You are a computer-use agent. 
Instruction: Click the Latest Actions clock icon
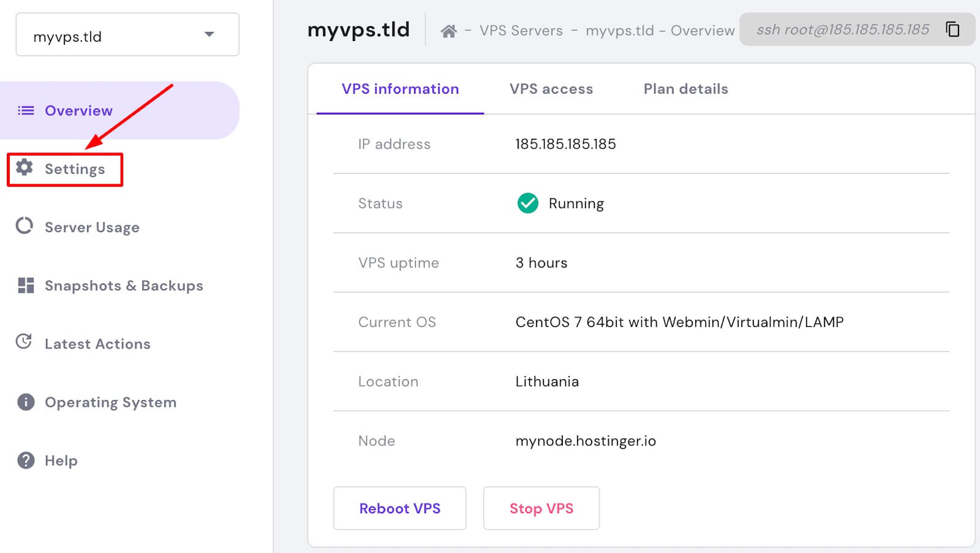[x=24, y=342]
